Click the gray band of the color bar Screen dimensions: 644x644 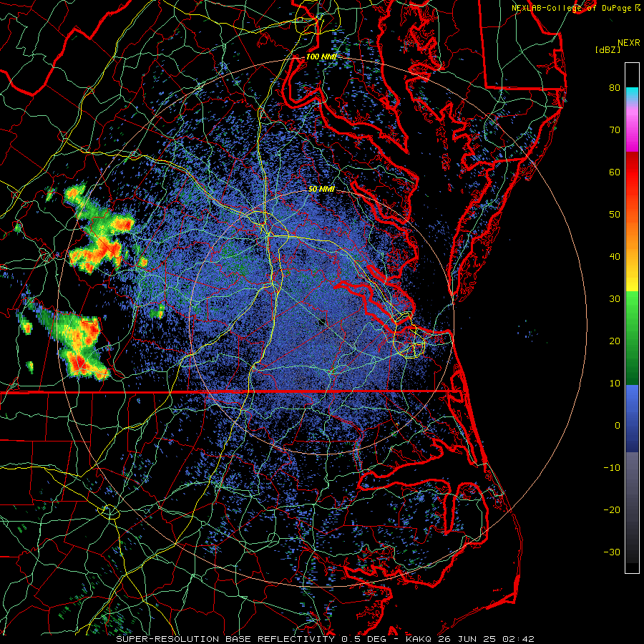(x=632, y=507)
